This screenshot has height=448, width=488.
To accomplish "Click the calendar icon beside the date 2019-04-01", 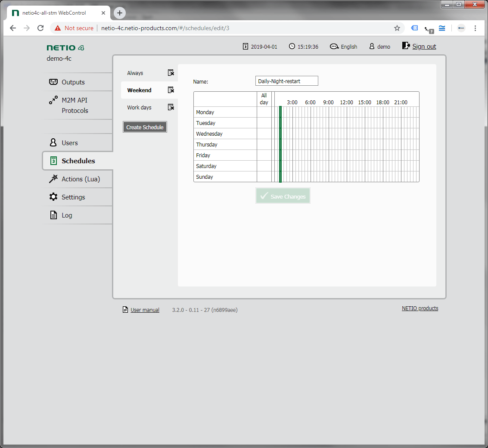I will click(246, 47).
